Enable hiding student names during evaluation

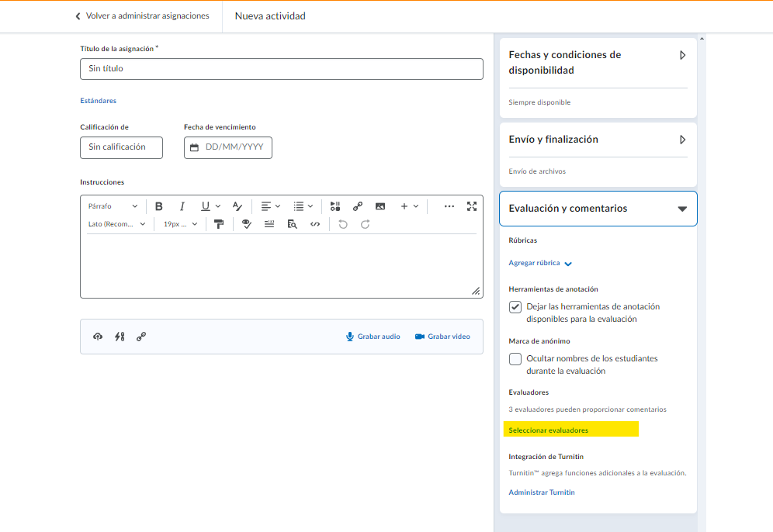515,359
